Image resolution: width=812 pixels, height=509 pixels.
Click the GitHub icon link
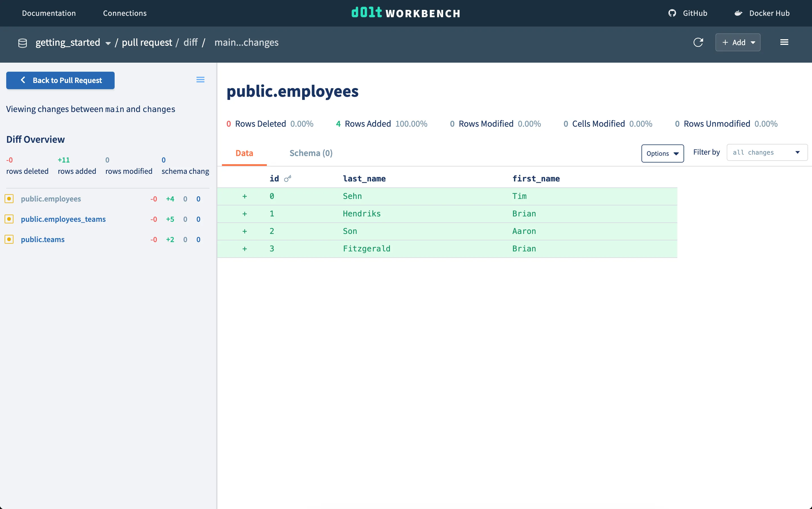(672, 13)
